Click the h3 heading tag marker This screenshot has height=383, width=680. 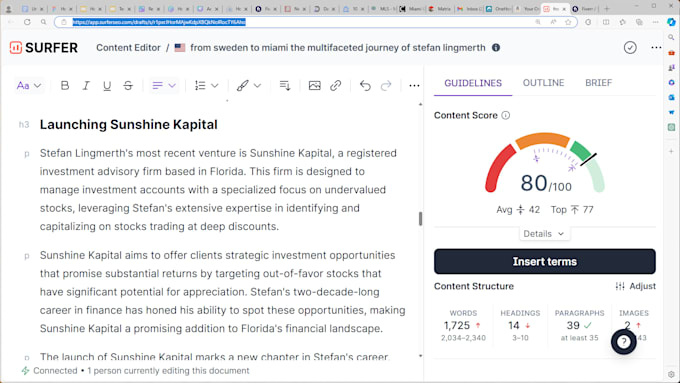coord(24,125)
